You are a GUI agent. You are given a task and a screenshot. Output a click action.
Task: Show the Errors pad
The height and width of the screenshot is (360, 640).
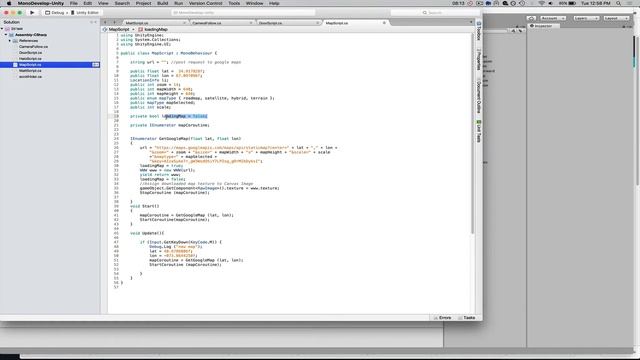(442, 318)
